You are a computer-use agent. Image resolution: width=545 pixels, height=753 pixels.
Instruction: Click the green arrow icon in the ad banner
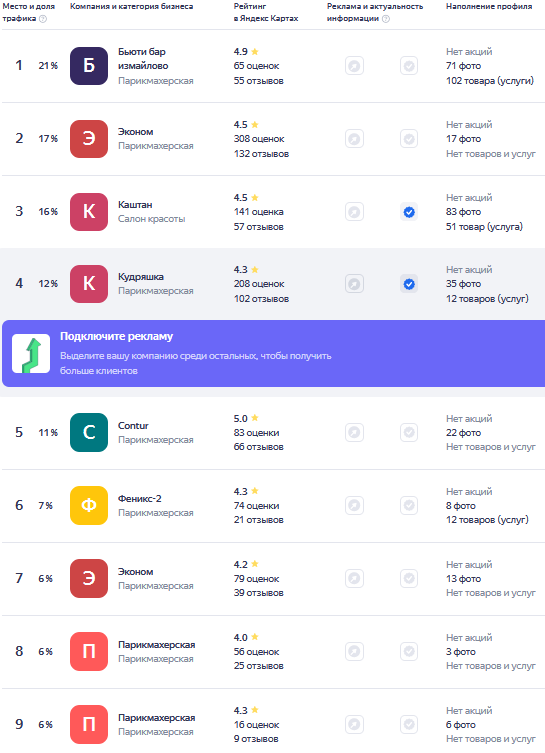click(31, 354)
